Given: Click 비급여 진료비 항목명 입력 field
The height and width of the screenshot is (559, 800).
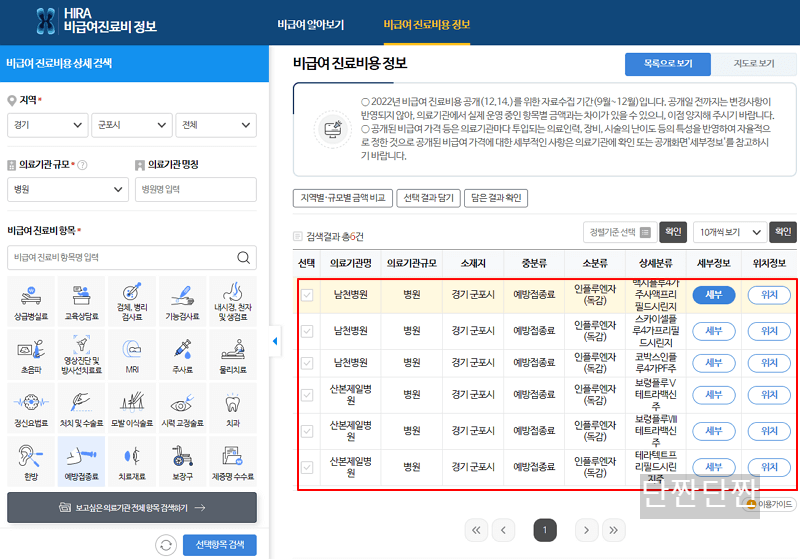Looking at the screenshot, I should (132, 258).
